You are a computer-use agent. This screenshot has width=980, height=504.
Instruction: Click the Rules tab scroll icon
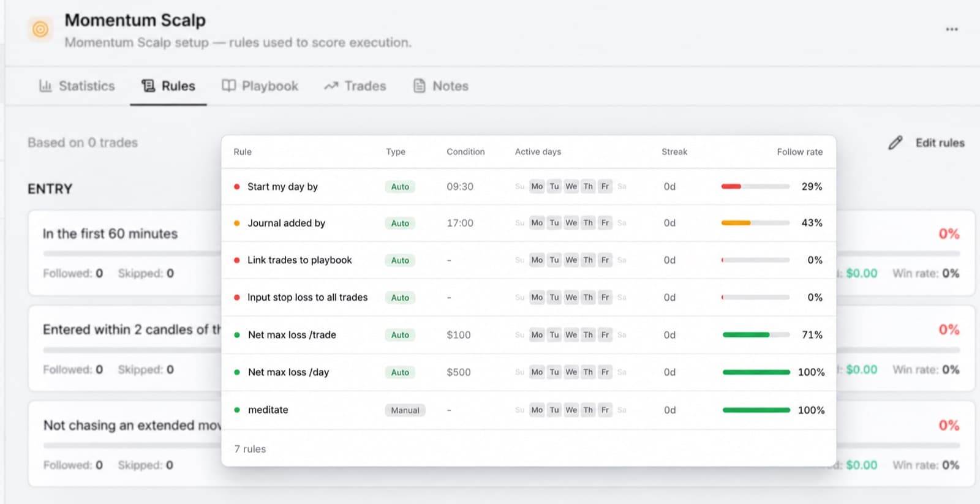point(148,86)
